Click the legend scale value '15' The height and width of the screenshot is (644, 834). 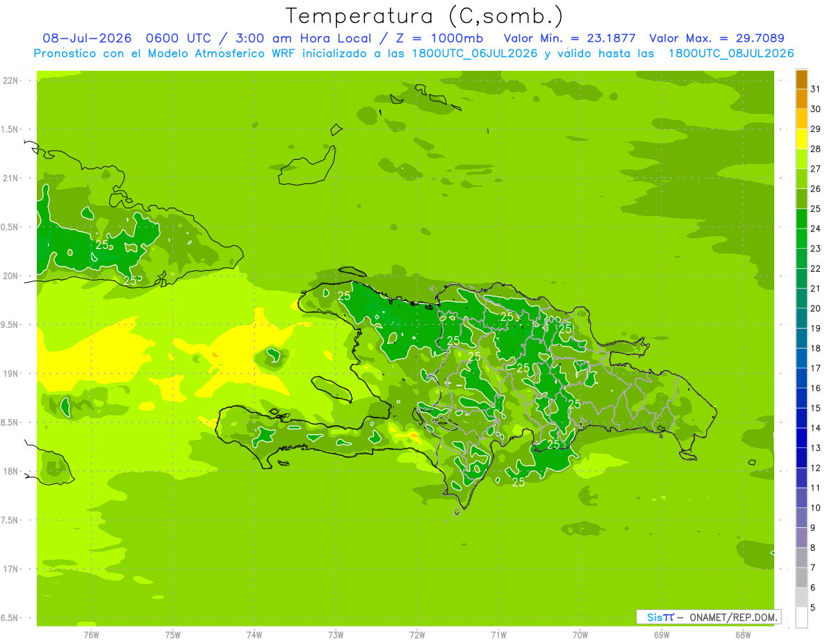coord(816,408)
